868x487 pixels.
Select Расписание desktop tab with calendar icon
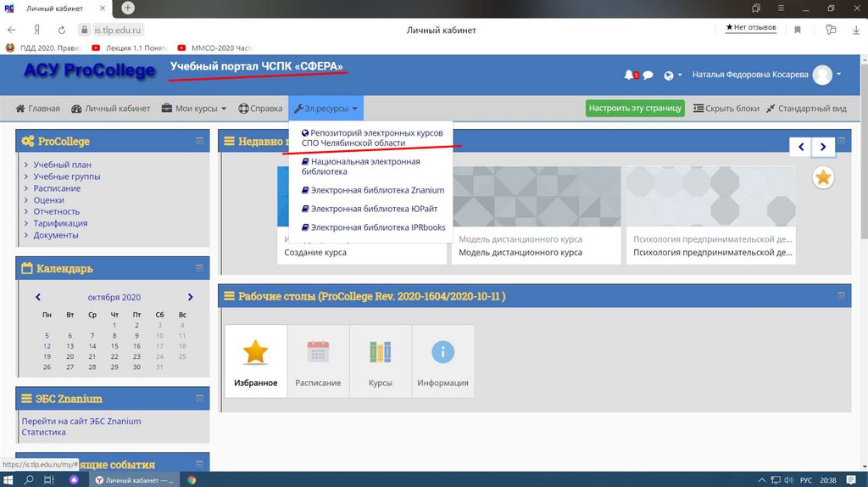[318, 361]
